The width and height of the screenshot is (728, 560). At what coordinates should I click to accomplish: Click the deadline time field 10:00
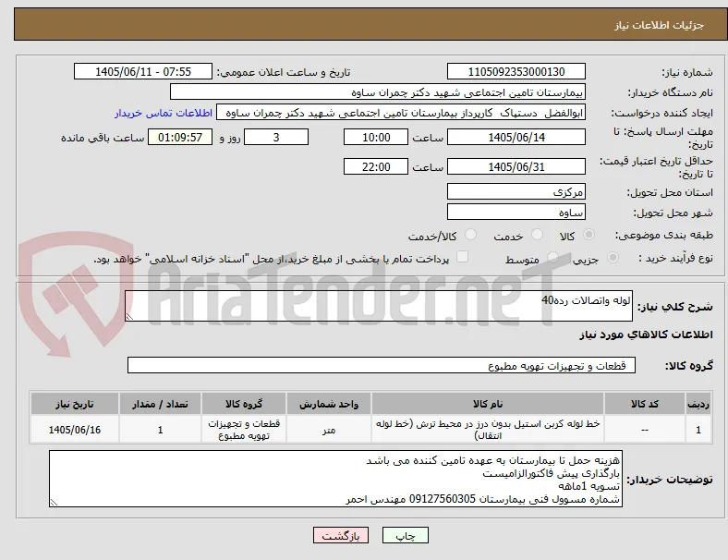376,137
